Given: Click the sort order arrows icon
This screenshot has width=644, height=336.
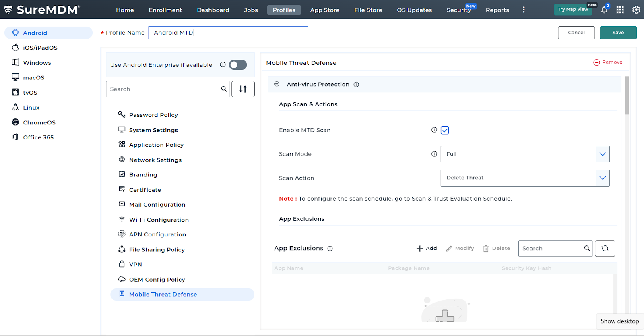Looking at the screenshot, I should [243, 89].
